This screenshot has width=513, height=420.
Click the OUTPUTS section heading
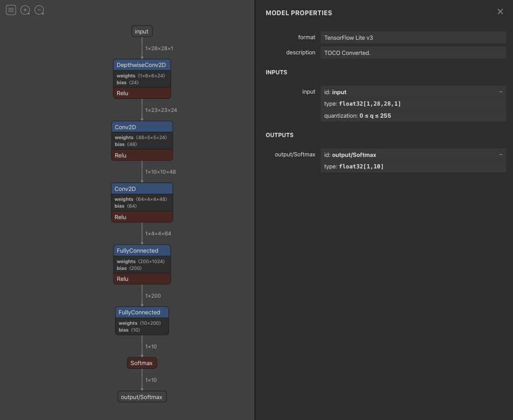279,135
